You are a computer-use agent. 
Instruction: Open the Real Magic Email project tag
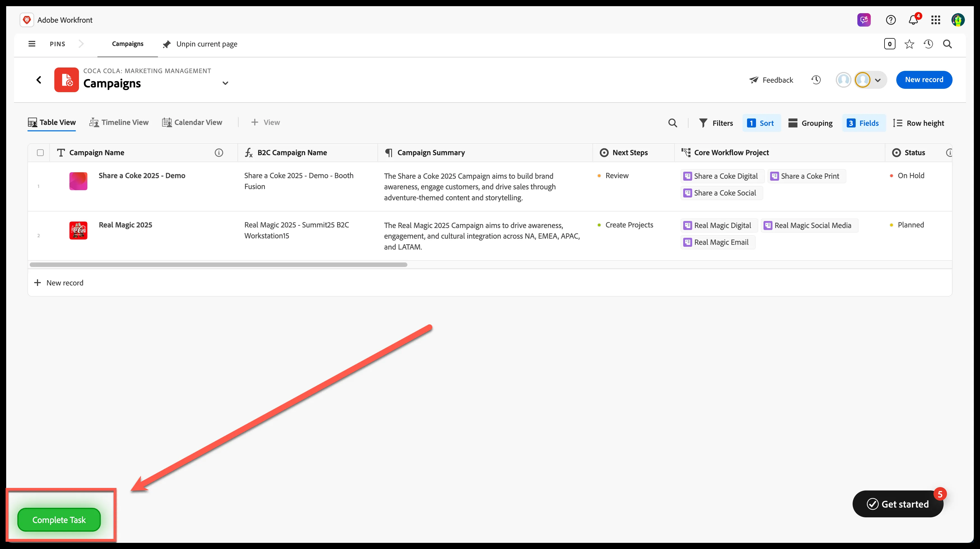click(717, 242)
